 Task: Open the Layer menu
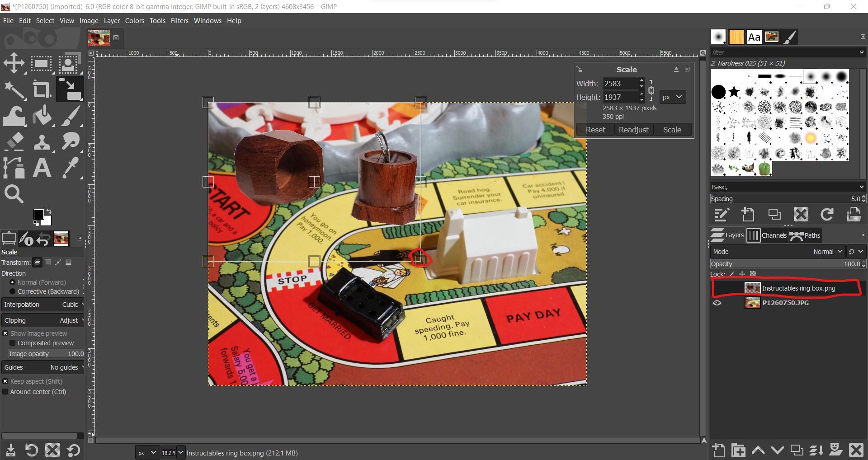pos(112,21)
